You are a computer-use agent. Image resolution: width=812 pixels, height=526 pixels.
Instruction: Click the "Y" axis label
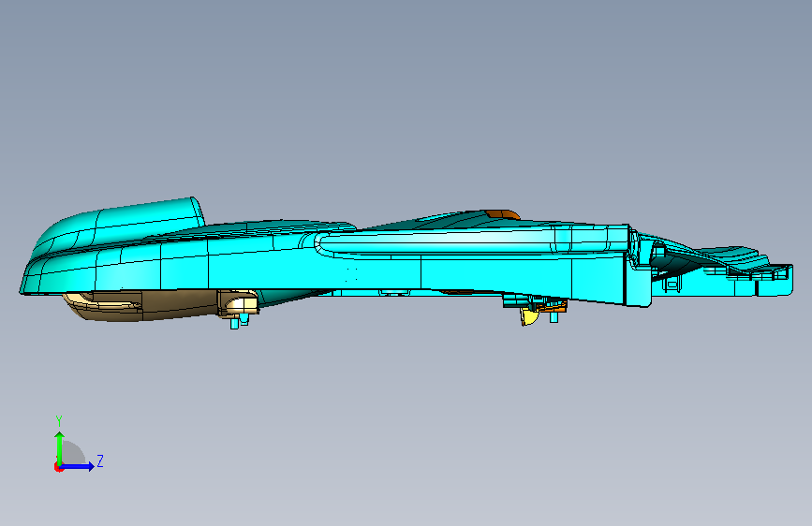click(59, 421)
